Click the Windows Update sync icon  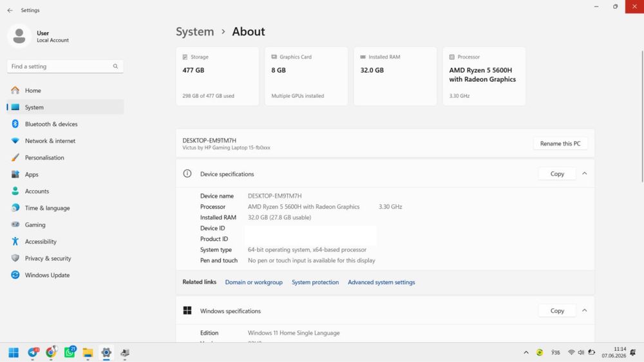15,275
